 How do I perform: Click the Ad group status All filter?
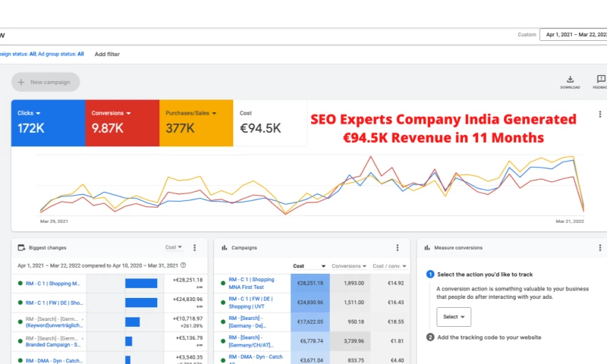61,54
